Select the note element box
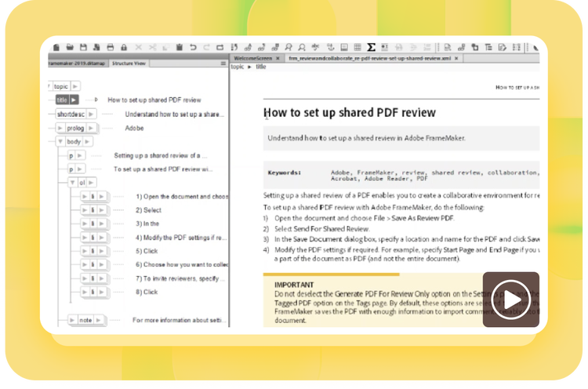Viewport: 588px width, 389px height. (85, 320)
